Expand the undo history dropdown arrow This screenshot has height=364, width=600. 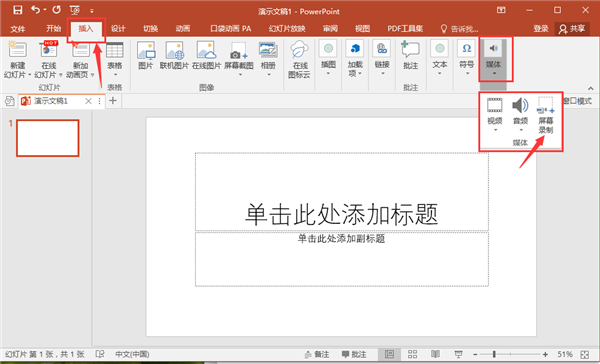[x=45, y=9]
